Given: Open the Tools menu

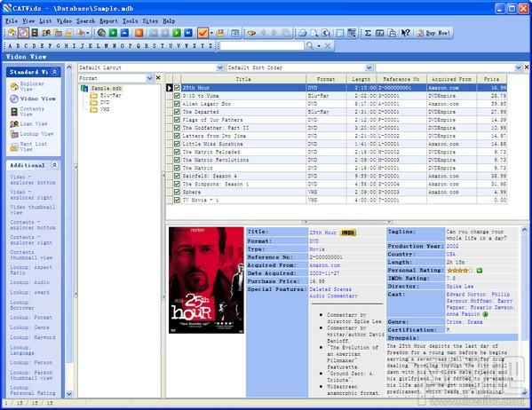Looking at the screenshot, I should [130, 21].
